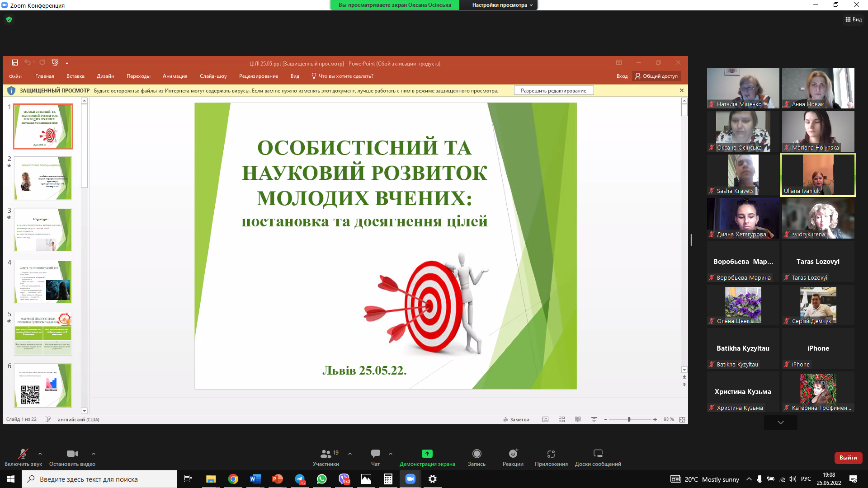Open the Participants list icon
Viewport: 868px width, 488px height.
click(325, 454)
